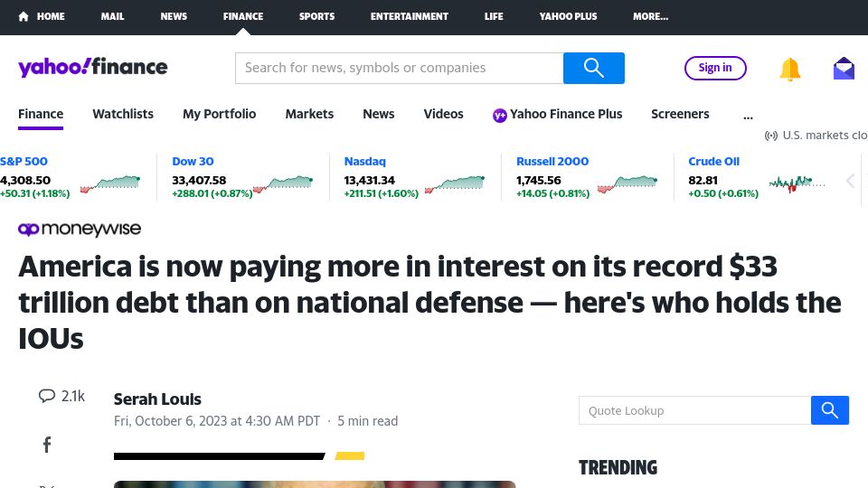Click the Quote Lookup search icon
Screen dimensions: 868x488
pos(830,410)
